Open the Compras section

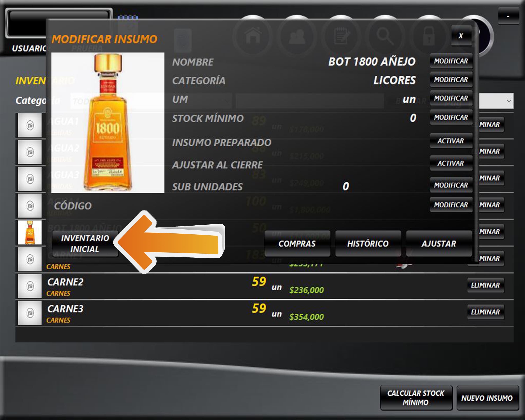[x=297, y=243]
